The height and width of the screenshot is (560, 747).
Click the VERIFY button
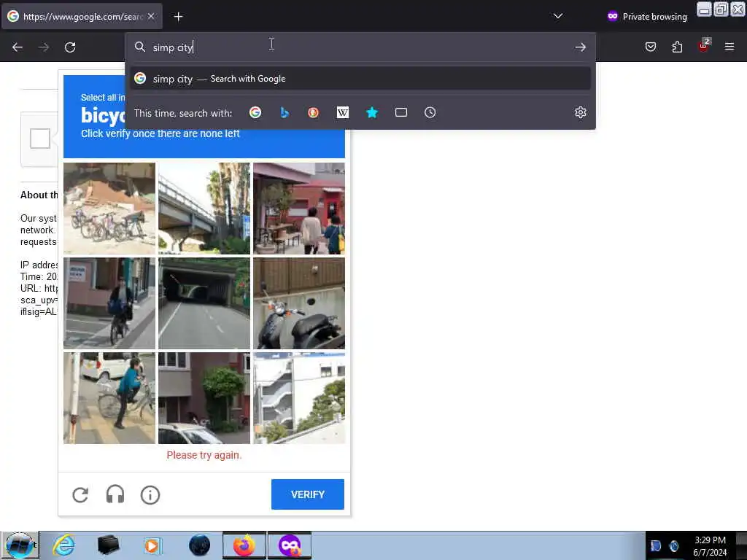(x=308, y=494)
